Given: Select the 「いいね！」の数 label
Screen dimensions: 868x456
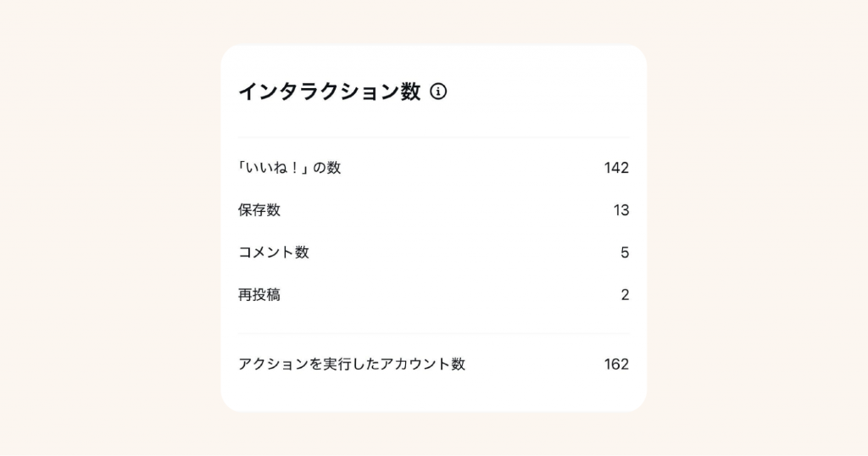Looking at the screenshot, I should (x=289, y=168).
